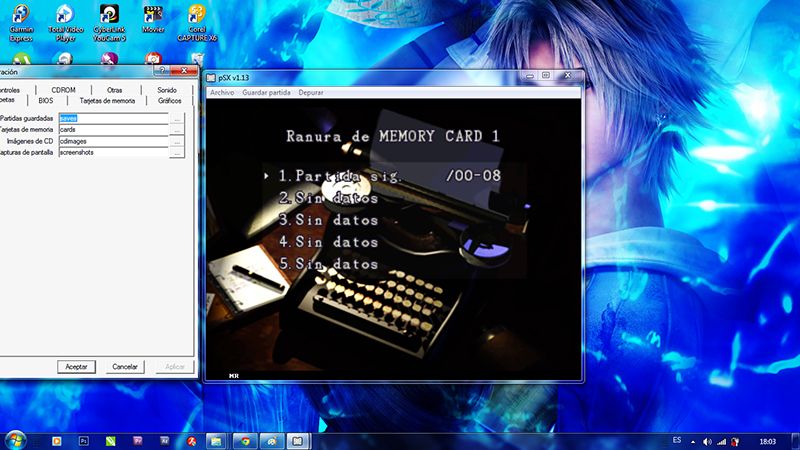Switch to Tarjetas de memoria tab
This screenshot has height=450, width=800.
click(x=107, y=101)
